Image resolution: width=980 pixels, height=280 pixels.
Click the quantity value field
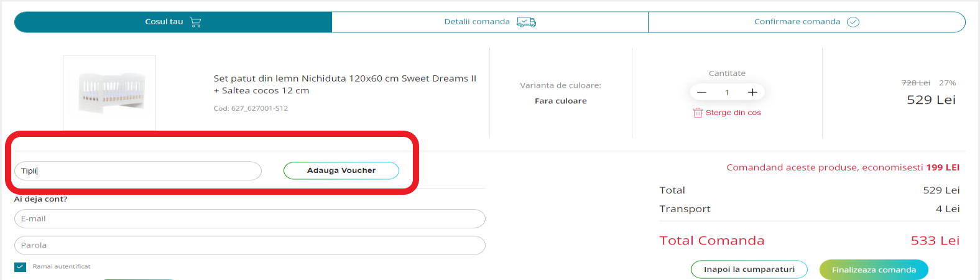(727, 92)
